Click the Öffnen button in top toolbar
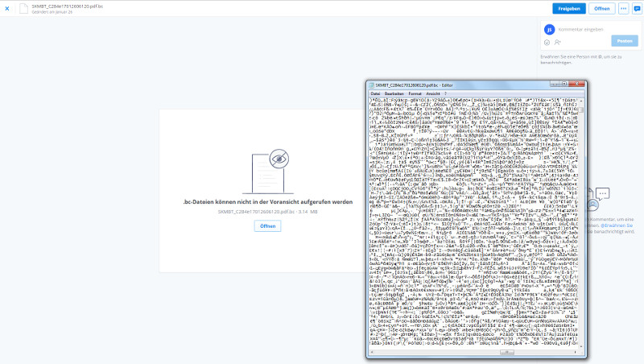Viewport: 644px width, 364px height. coord(601,8)
